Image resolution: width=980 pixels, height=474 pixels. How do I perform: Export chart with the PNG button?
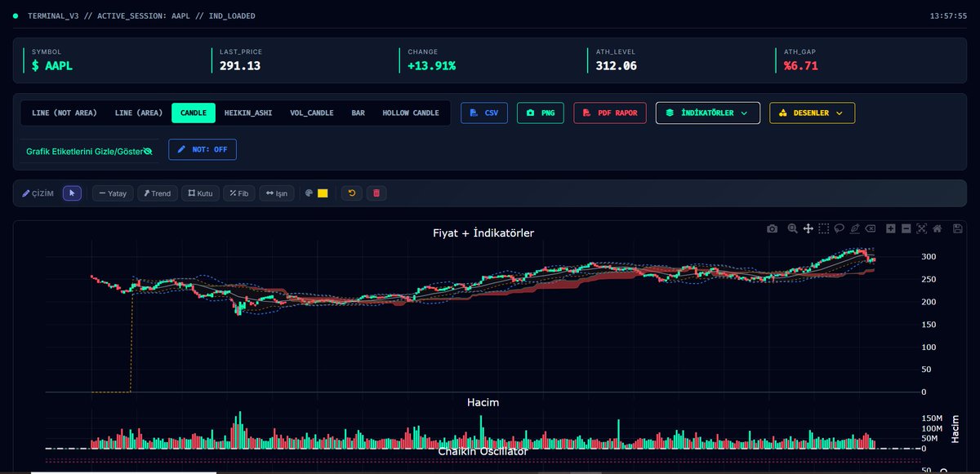541,113
